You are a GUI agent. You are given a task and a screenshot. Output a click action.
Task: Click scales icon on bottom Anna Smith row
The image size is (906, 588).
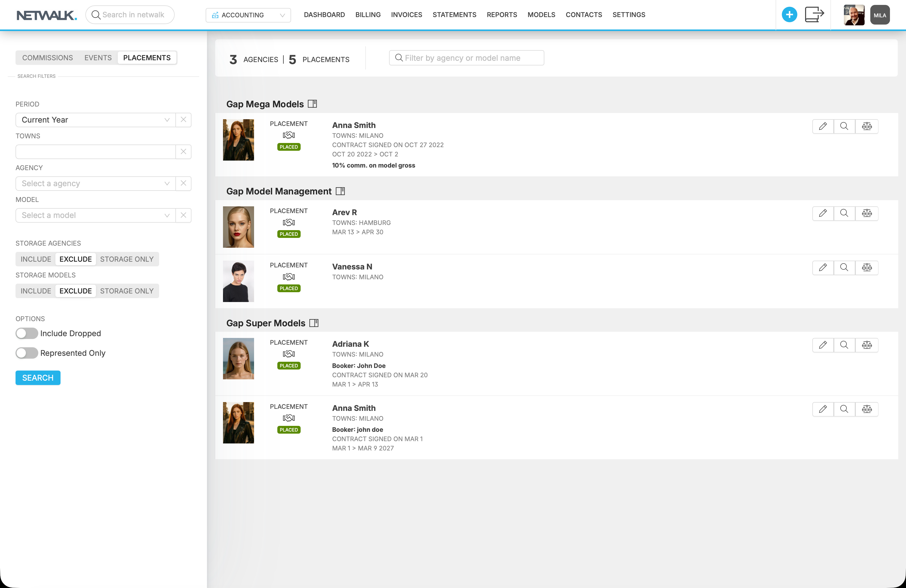(x=866, y=409)
